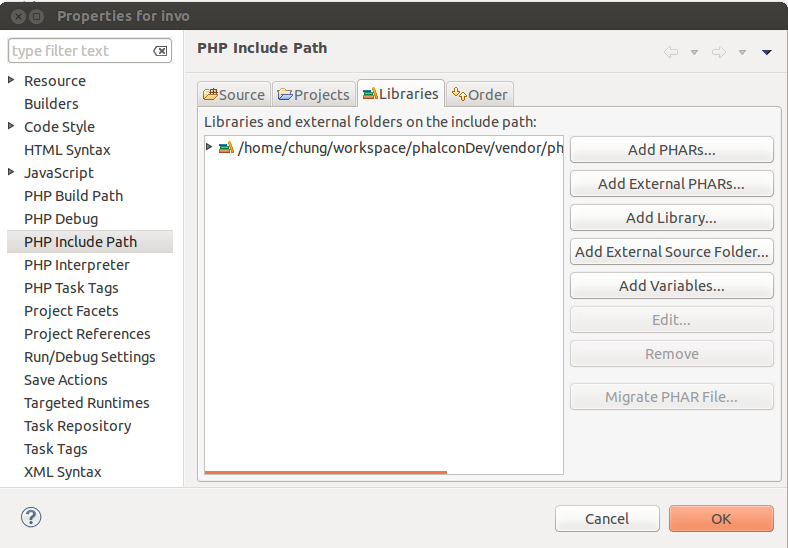This screenshot has height=548, width=788.
Task: Open the HTML Syntax page
Action: pyautogui.click(x=67, y=150)
